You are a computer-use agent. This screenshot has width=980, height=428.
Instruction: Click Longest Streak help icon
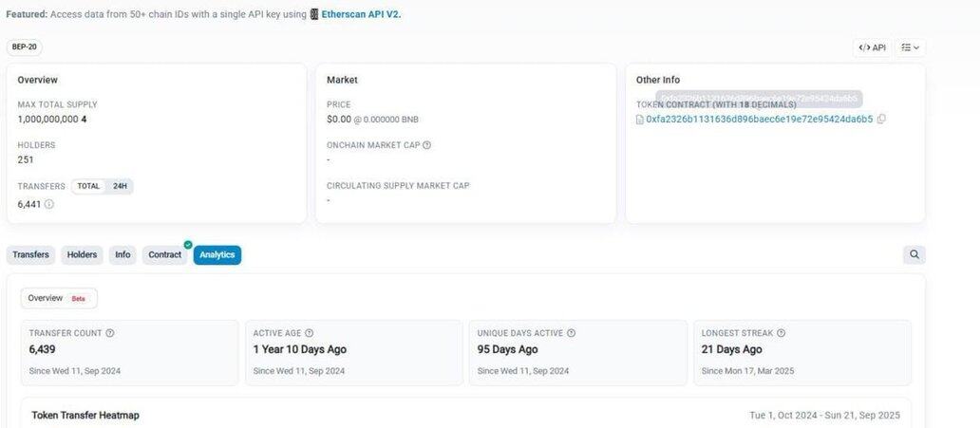pos(781,333)
